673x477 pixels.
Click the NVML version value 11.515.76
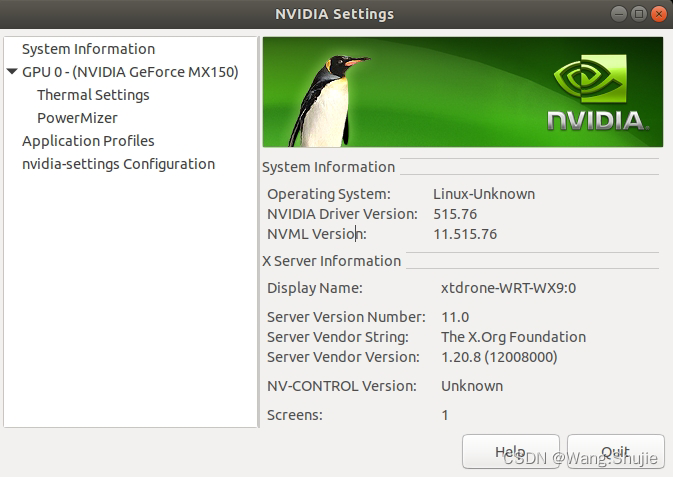pyautogui.click(x=465, y=234)
